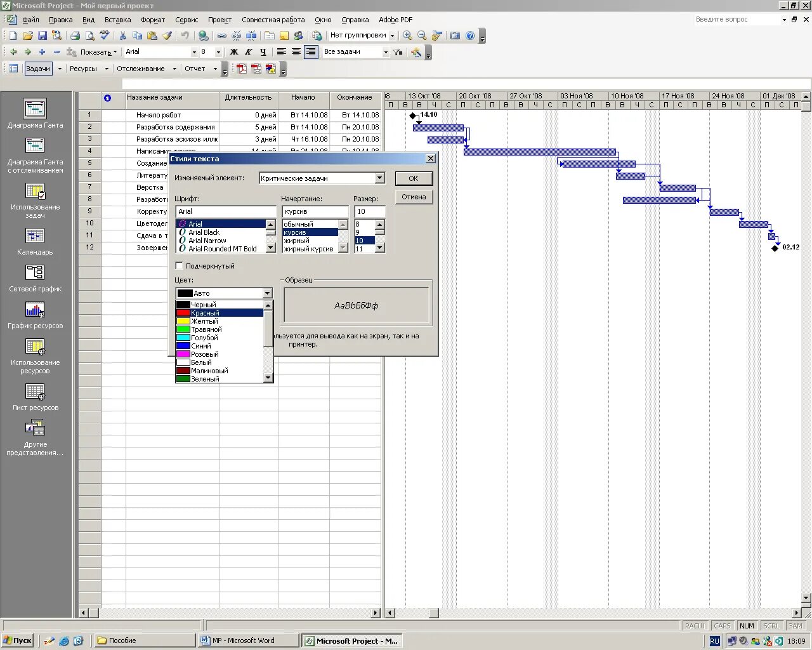
Task: Expand the toolbar font name Arial dropdown
Action: click(194, 52)
